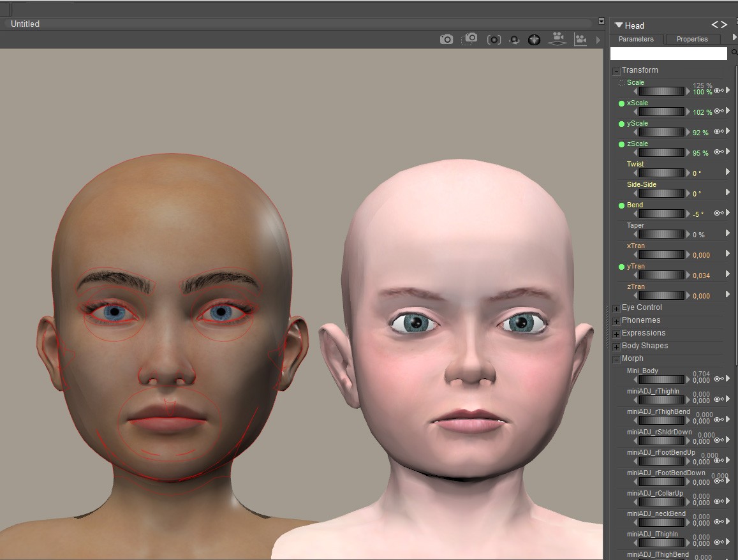Click the movie camera over ground icon
738x560 pixels.
click(558, 39)
